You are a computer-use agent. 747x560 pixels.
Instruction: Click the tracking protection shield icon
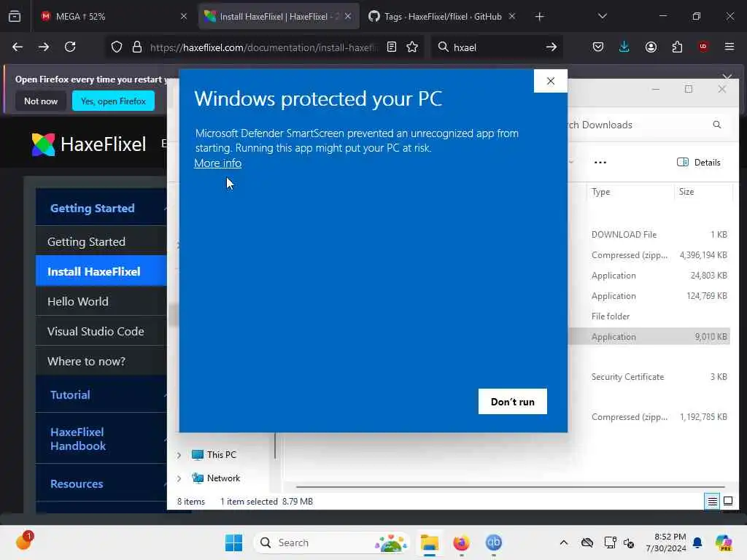click(117, 47)
